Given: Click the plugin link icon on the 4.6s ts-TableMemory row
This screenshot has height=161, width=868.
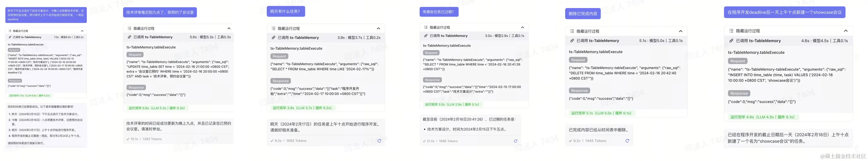Looking at the screenshot, I should tap(731, 41).
